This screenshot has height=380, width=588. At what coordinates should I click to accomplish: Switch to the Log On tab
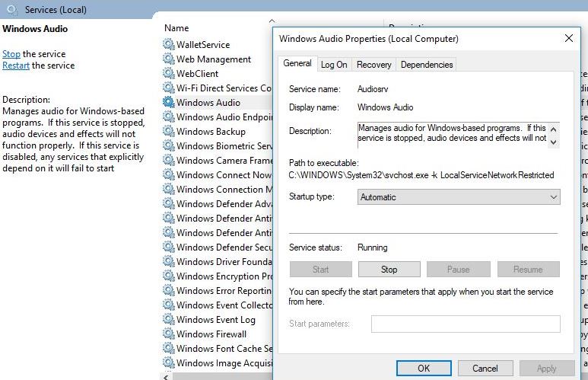pyautogui.click(x=334, y=65)
